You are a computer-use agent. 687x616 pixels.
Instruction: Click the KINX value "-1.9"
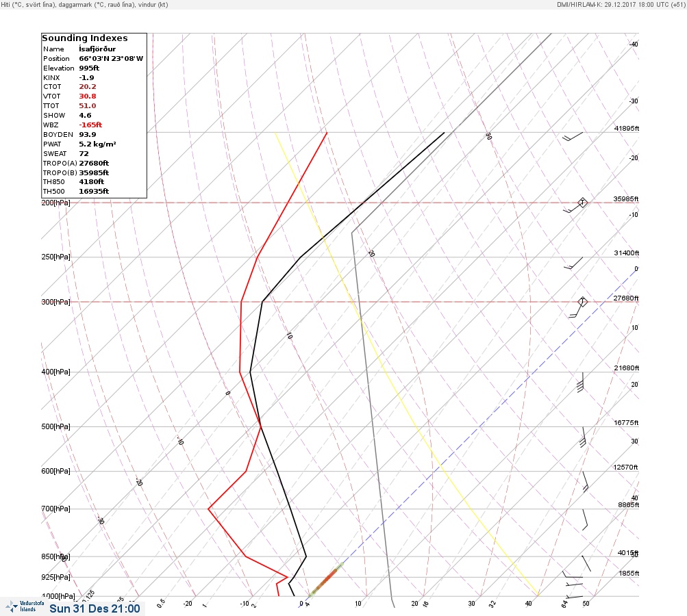click(x=86, y=78)
